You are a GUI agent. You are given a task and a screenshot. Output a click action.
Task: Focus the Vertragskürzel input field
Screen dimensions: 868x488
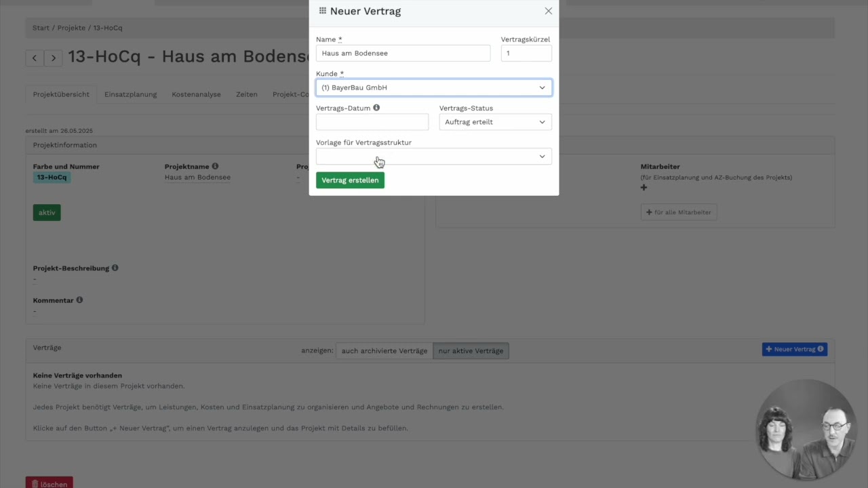526,54
